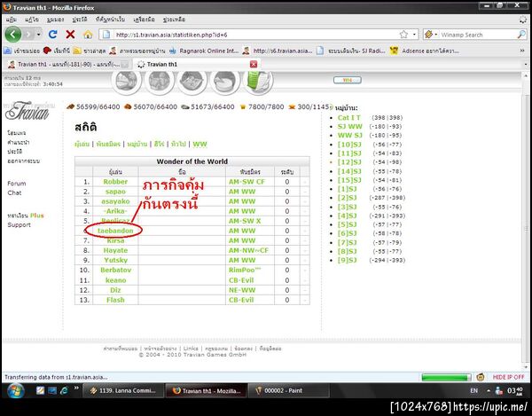532x416 pixels.
Task: Click the taskbar clock
Action: point(514,391)
